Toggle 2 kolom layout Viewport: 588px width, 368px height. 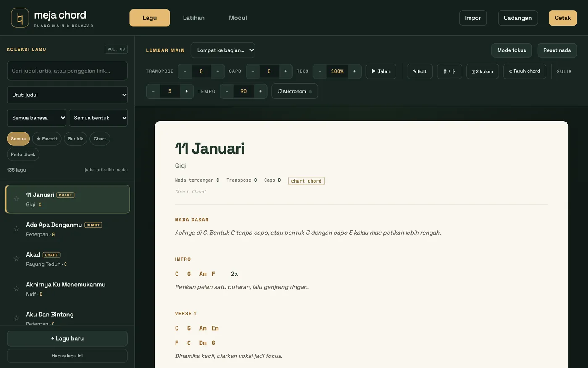tap(483, 71)
